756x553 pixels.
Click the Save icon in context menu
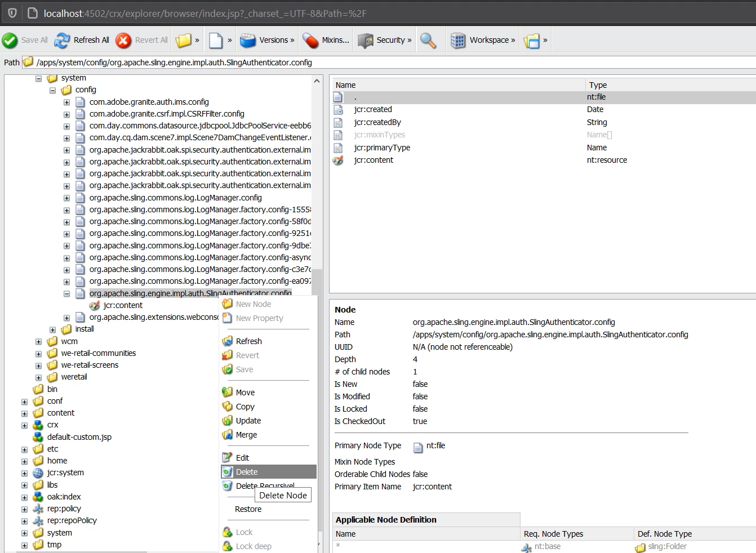(x=227, y=369)
